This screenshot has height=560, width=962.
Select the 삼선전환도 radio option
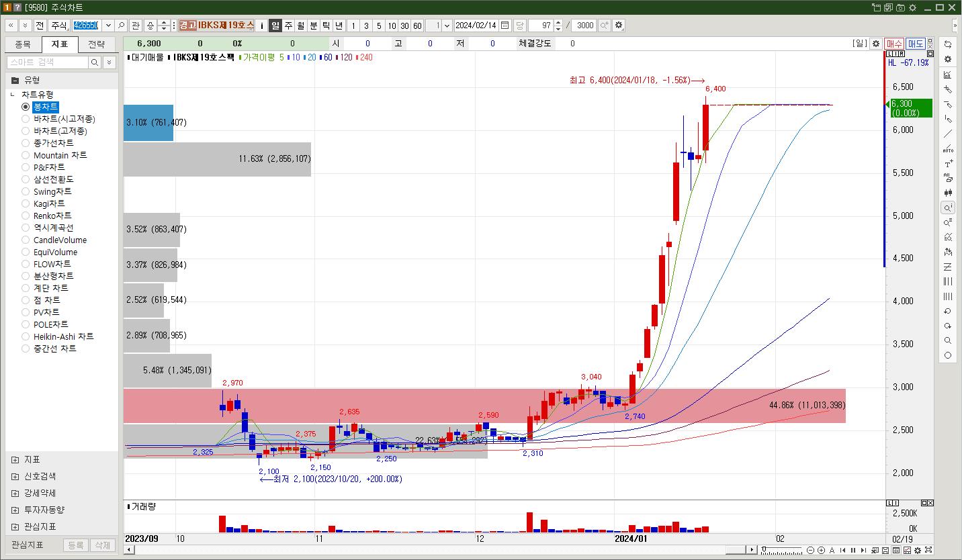tap(26, 179)
